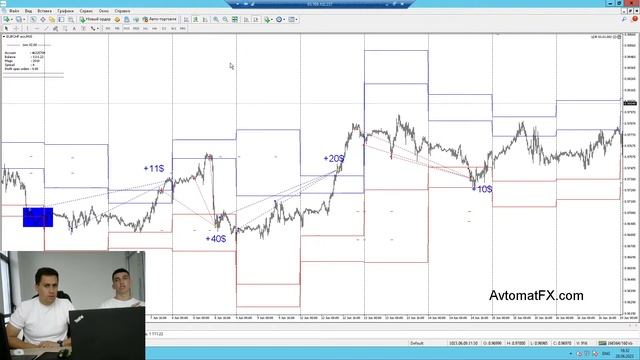Select the Fibonacci Retracement tool
The height and width of the screenshot is (360, 640).
[65, 29]
